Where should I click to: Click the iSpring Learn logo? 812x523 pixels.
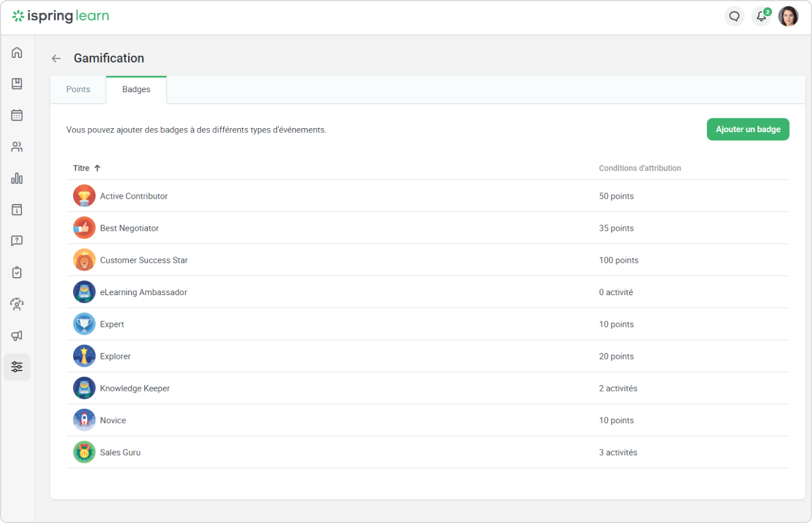click(61, 16)
